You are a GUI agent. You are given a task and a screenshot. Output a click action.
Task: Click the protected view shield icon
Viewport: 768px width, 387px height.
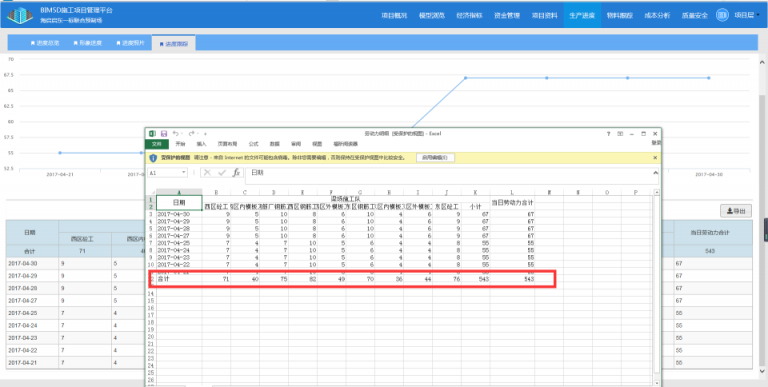click(153, 158)
